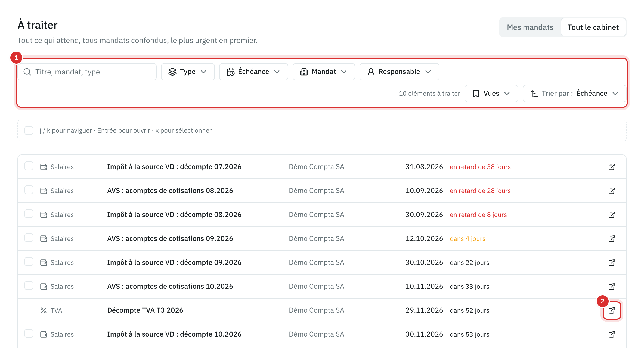Image resolution: width=644 pixels, height=348 pixels.
Task: Switch to the Mes mandats tab
Action: (530, 27)
